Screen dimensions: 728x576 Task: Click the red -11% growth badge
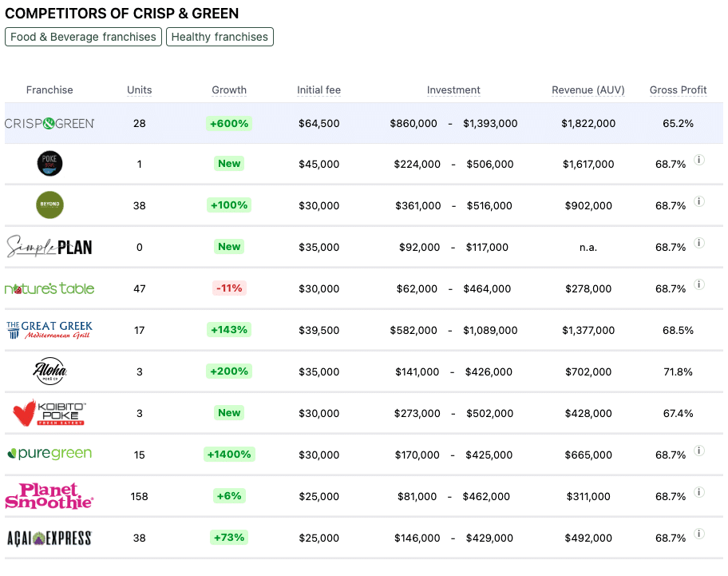(229, 288)
